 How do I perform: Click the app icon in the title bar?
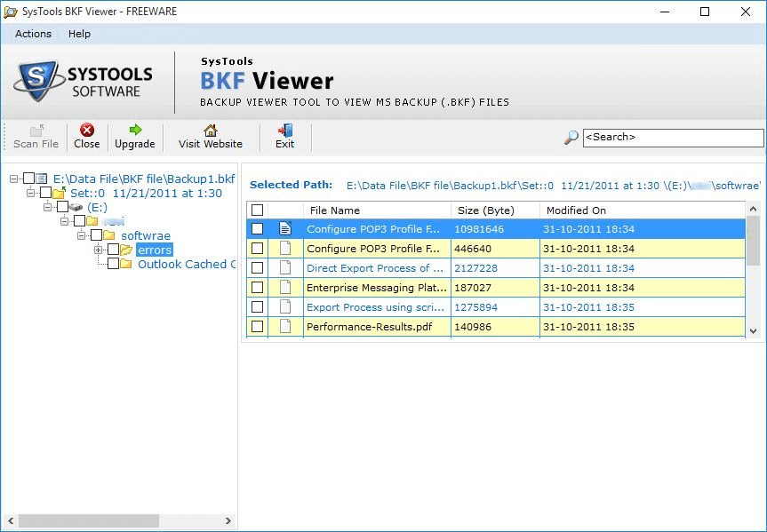[11, 12]
